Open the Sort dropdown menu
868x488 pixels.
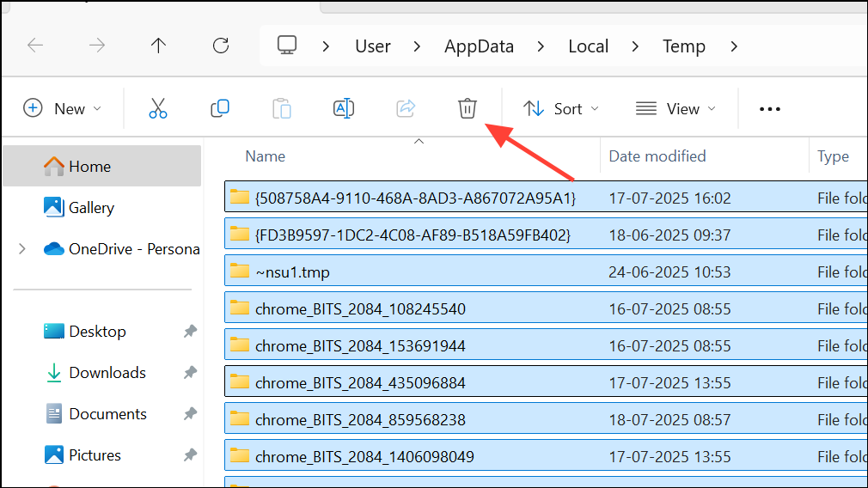561,108
